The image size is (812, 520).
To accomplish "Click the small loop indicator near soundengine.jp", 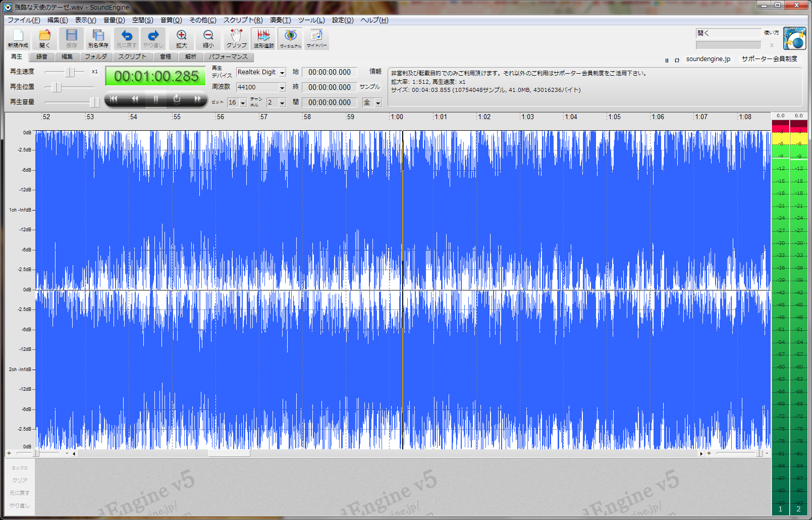I will 677,60.
